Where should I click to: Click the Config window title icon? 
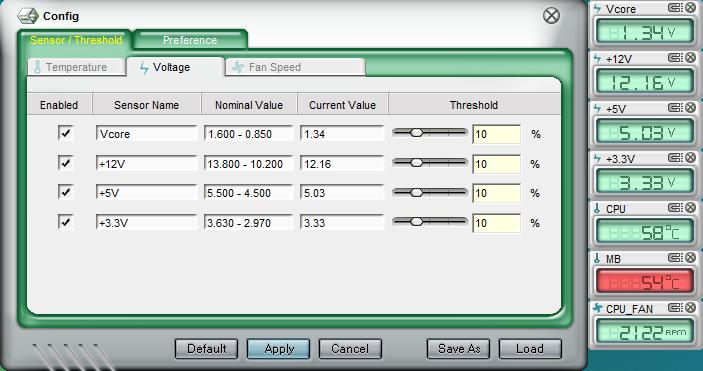pos(28,16)
